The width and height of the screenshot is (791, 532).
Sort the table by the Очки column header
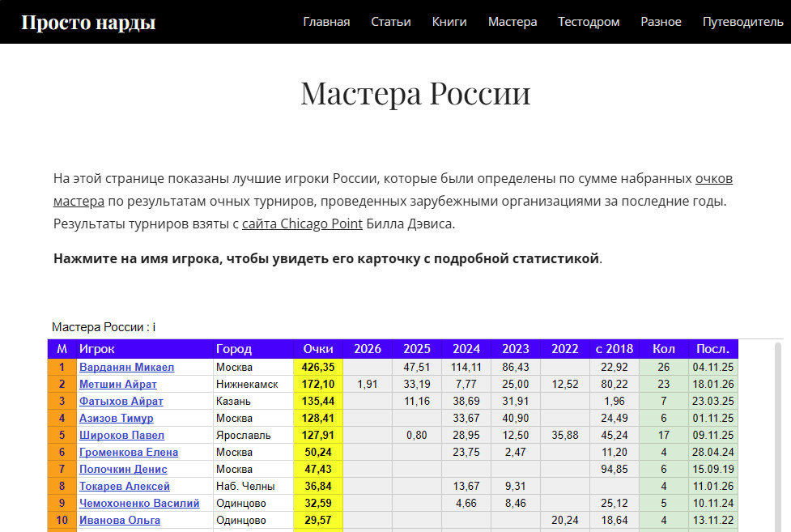tap(317, 349)
